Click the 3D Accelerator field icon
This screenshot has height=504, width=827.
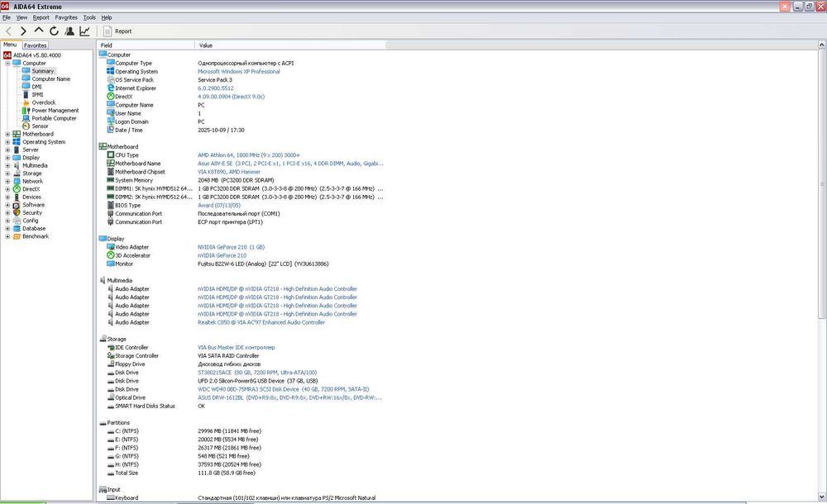(x=111, y=255)
